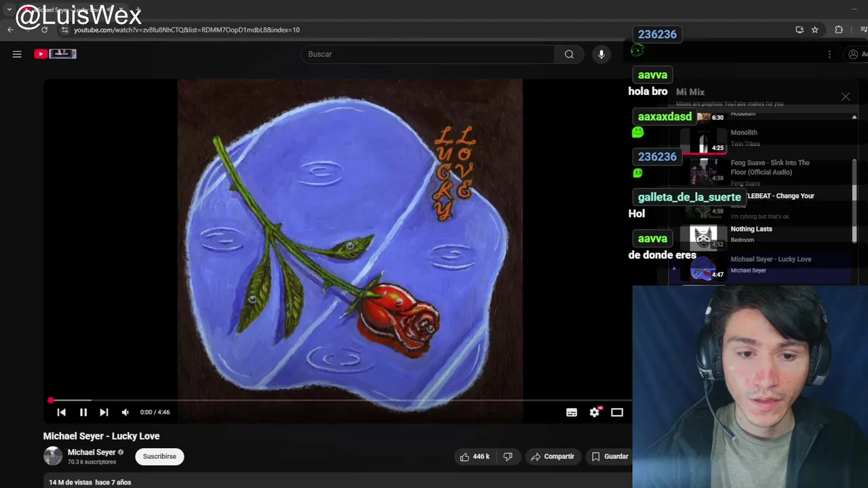868x488 pixels.
Task: Go back with browser back arrow
Action: [10, 30]
